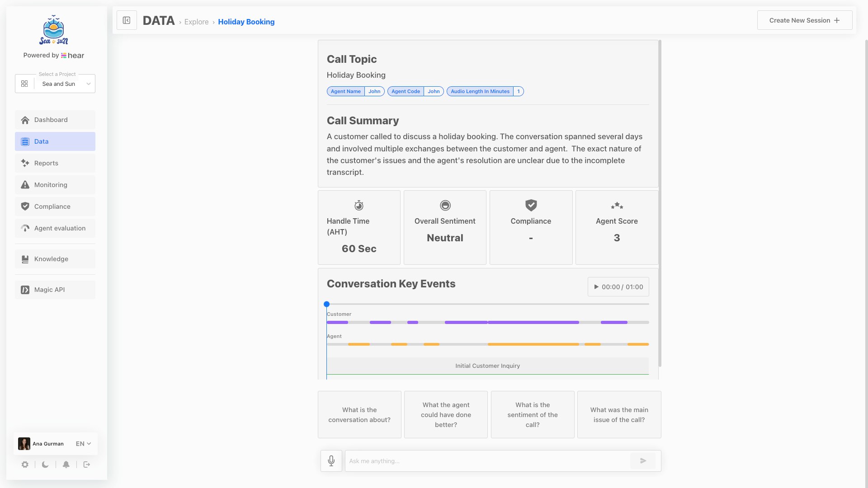The image size is (868, 488).
Task: Expand the grid layout selector beside project picker
Action: tap(24, 84)
